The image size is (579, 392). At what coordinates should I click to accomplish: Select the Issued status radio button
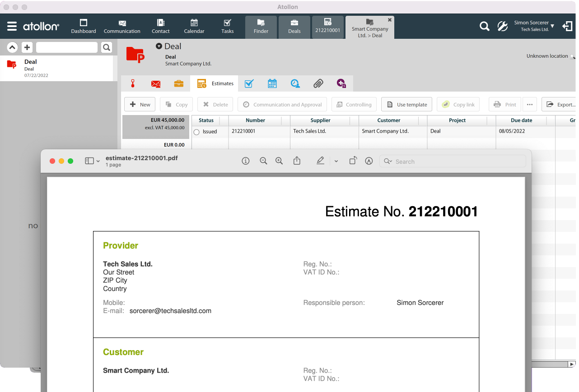(196, 131)
